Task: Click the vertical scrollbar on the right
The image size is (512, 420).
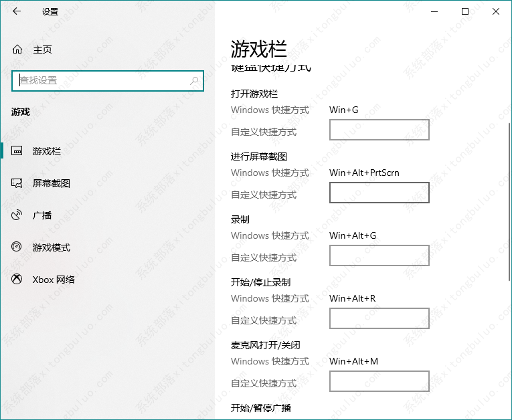Action: 507,201
